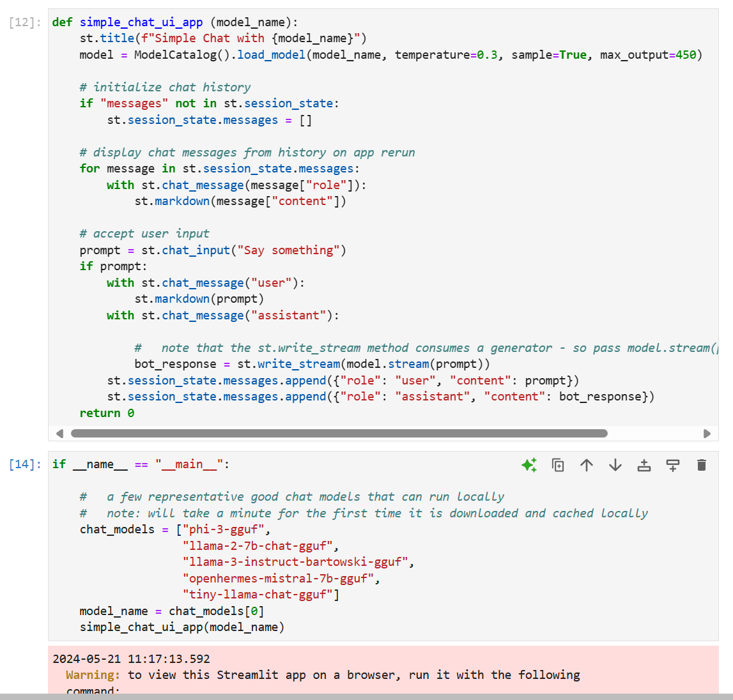The width and height of the screenshot is (733, 700).
Task: Duplicate the cell with the copy icon
Action: [x=558, y=465]
